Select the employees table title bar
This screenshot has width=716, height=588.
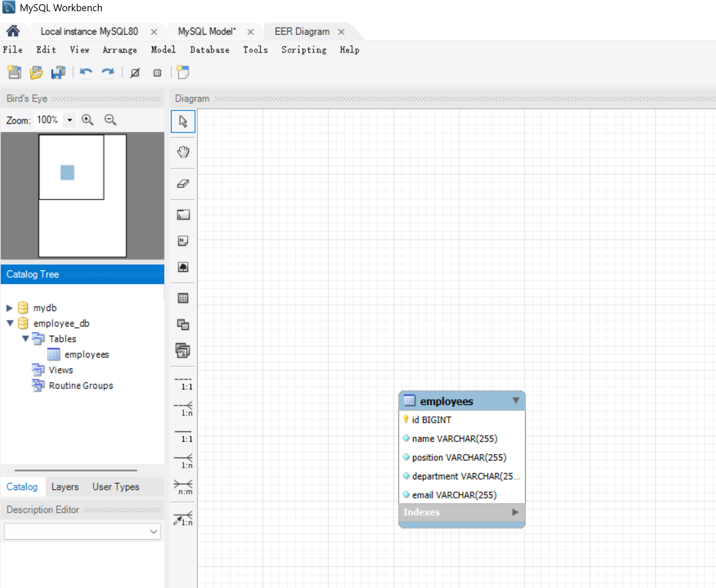[462, 401]
